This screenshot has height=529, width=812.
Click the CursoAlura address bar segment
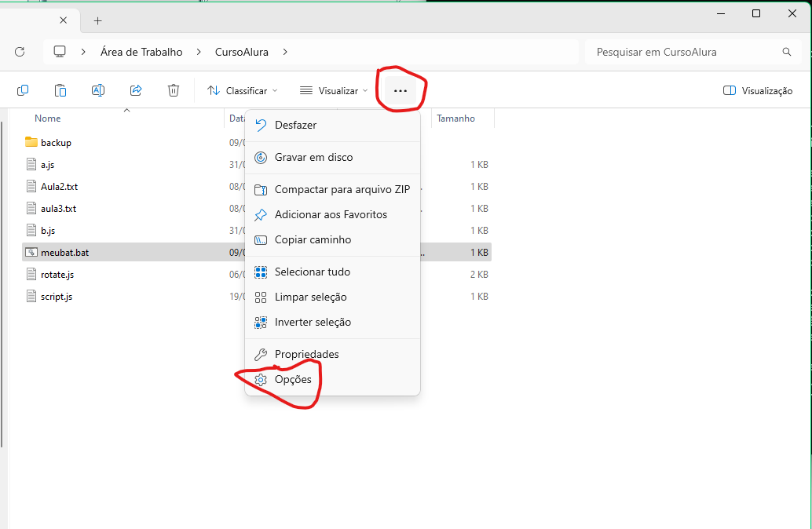tap(242, 52)
